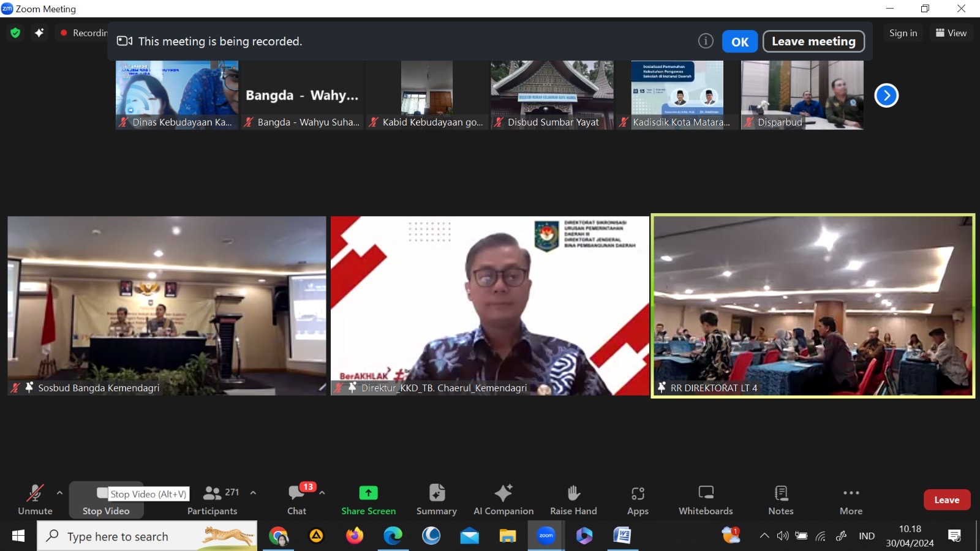Expand audio options arrow next to Unmute

[x=59, y=492]
